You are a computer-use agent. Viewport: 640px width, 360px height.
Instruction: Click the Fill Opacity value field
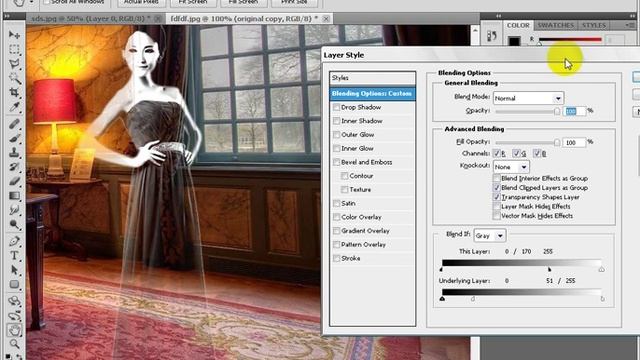[574, 142]
